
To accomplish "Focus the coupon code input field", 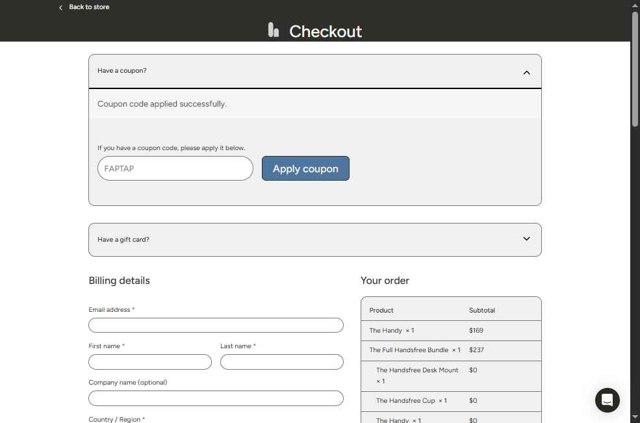I will point(175,168).
